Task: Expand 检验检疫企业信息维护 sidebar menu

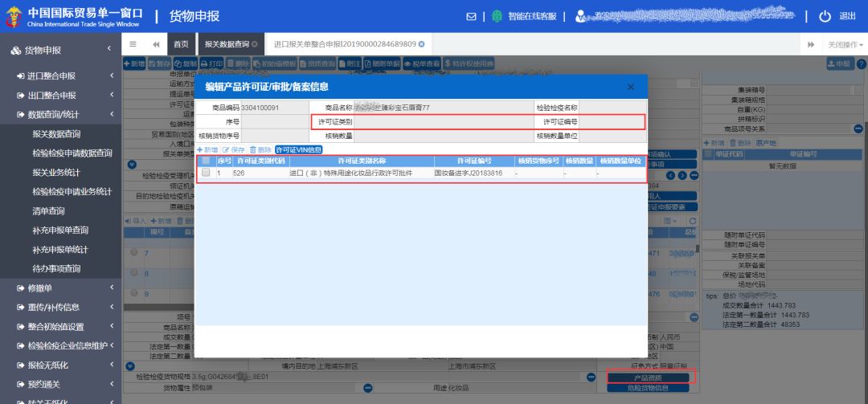Action: pyautogui.click(x=60, y=346)
